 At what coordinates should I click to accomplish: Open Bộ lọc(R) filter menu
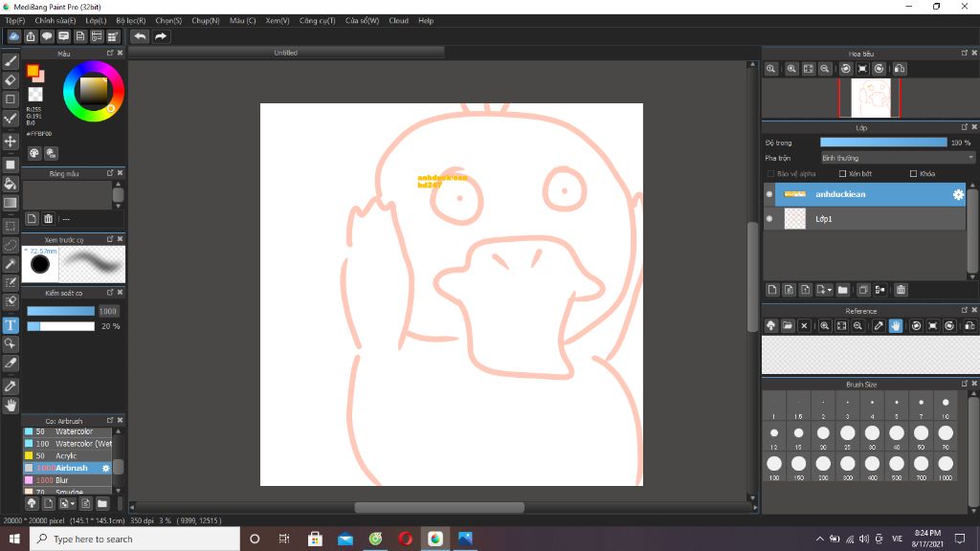(130, 21)
